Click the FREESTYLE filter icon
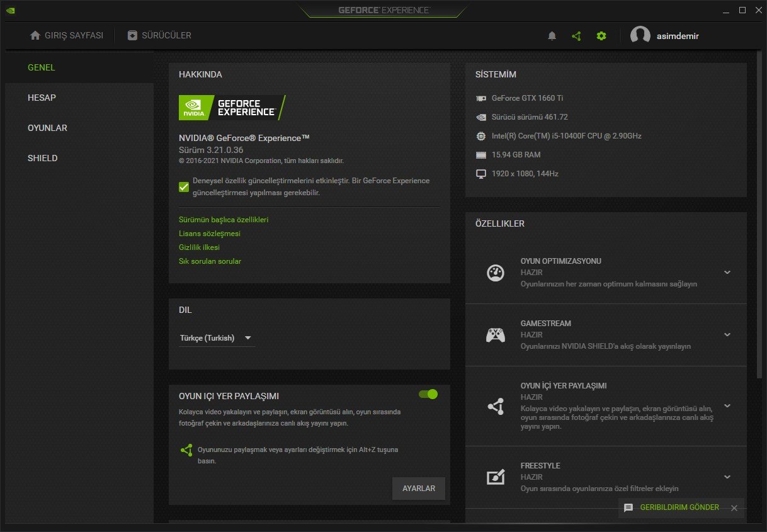767x532 pixels. 496,477
